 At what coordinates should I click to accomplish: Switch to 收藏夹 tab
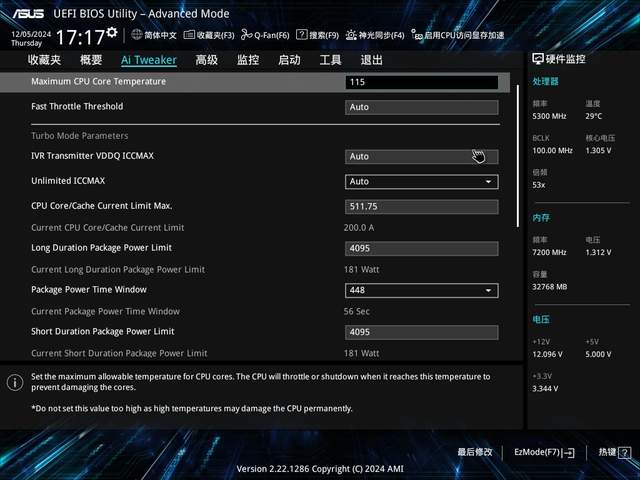tap(44, 60)
